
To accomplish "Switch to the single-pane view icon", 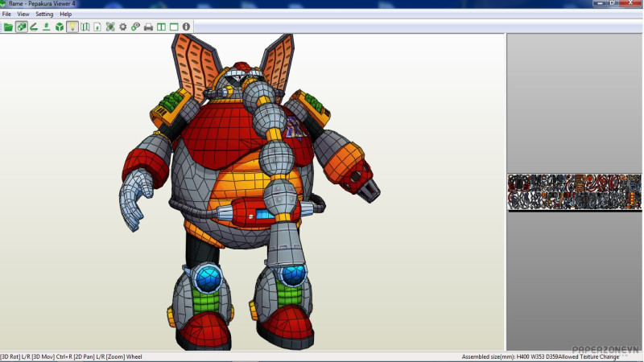I will pos(174,27).
